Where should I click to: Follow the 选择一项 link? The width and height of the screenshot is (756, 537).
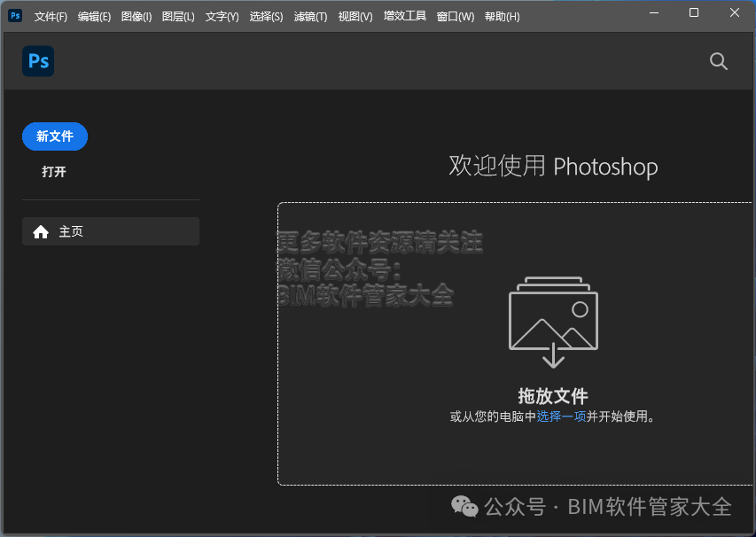tap(561, 416)
